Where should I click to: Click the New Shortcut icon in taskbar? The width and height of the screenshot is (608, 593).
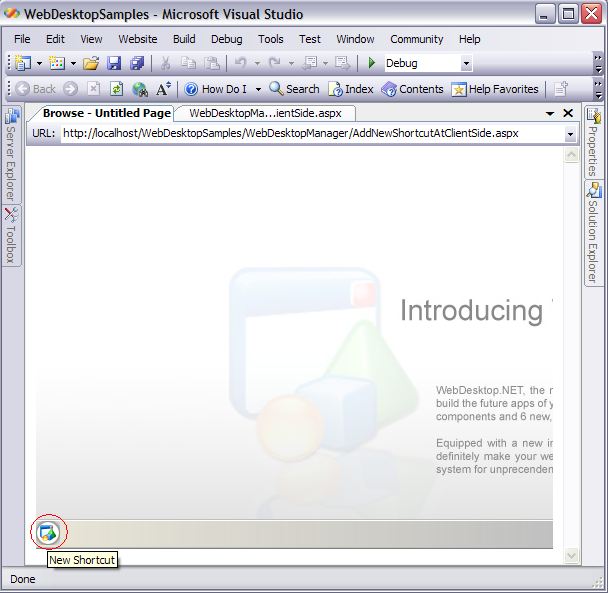[x=48, y=533]
